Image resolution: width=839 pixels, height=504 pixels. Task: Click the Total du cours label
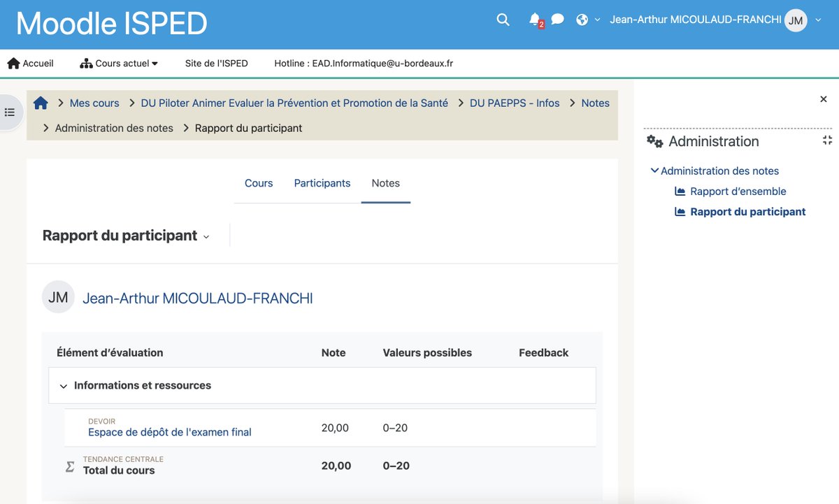(119, 470)
